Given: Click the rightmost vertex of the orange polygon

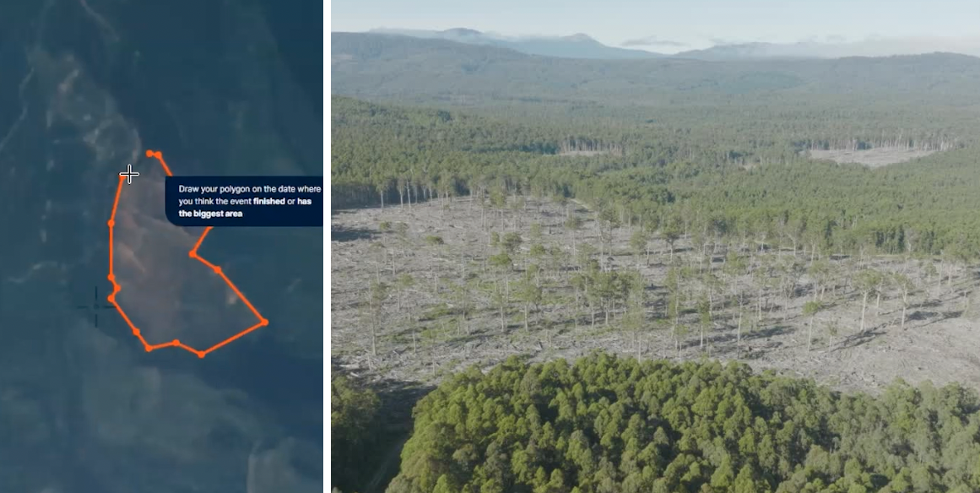Looking at the screenshot, I should [x=264, y=322].
